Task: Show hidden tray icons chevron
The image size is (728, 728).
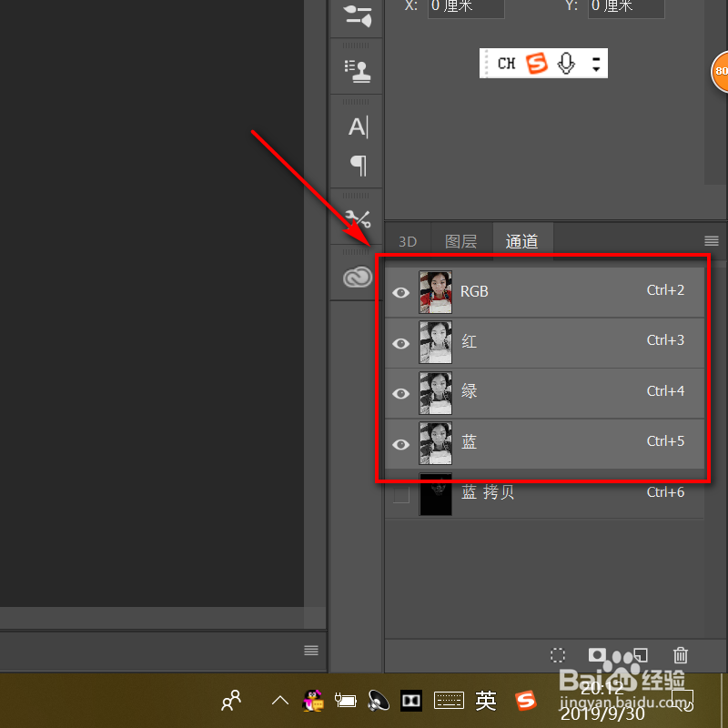Action: 280,700
